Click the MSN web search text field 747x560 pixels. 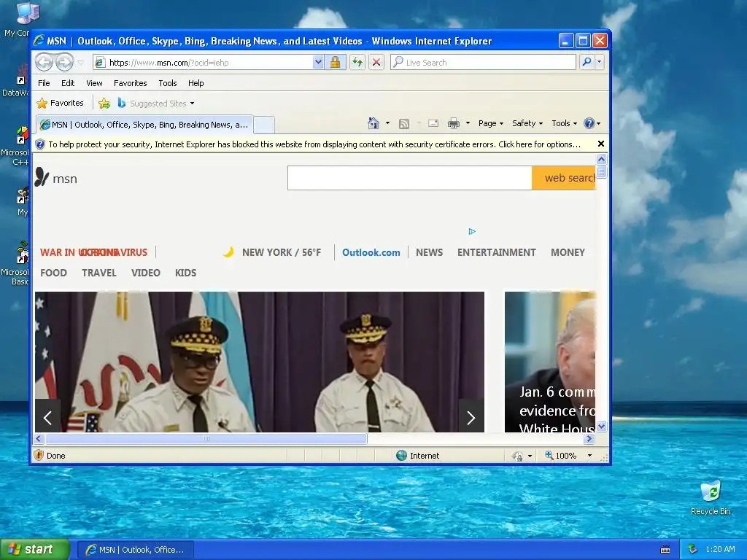[410, 178]
